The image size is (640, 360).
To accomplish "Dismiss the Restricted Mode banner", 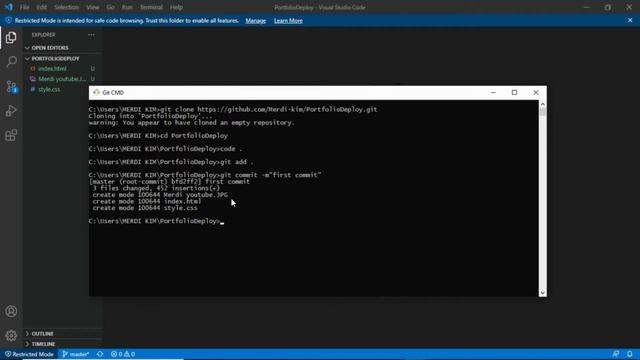I will pyautogui.click(x=630, y=20).
